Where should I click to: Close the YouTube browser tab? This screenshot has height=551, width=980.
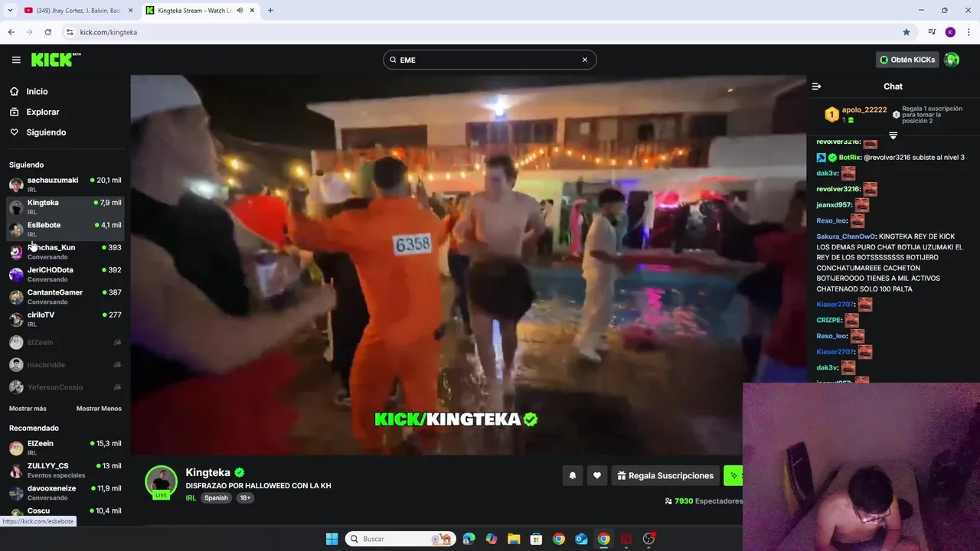point(130,11)
